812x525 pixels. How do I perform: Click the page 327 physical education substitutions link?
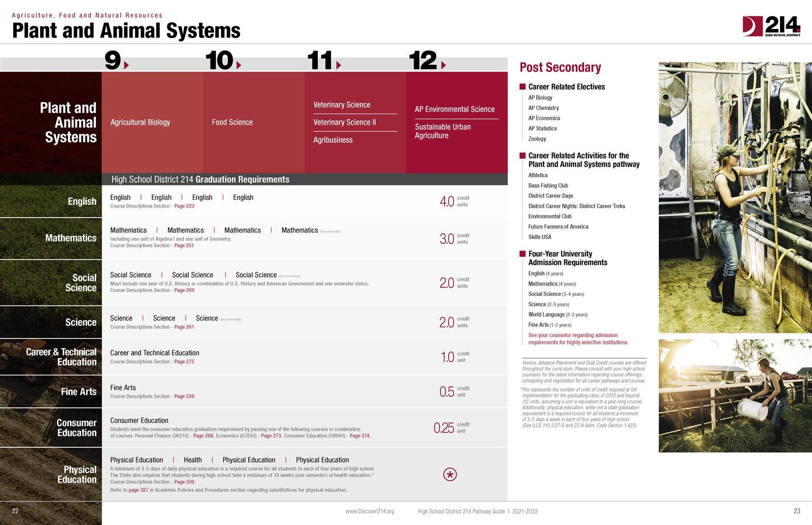(138, 490)
